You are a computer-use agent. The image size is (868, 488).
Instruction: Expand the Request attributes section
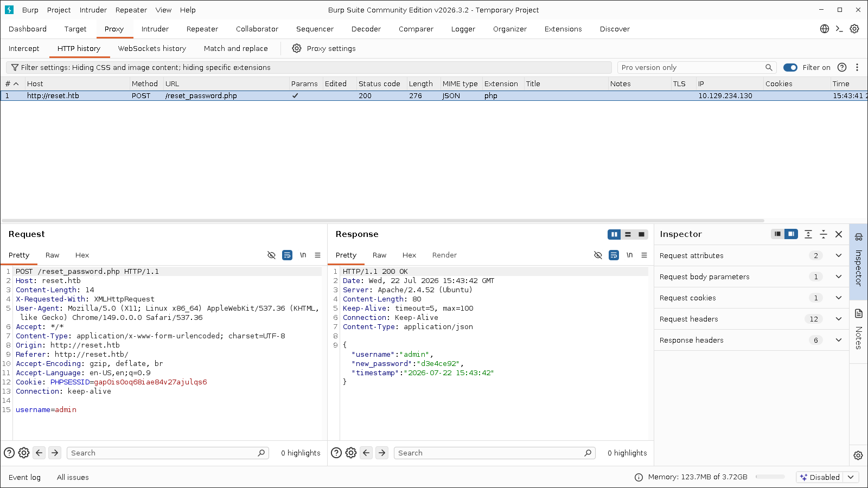pos(751,255)
